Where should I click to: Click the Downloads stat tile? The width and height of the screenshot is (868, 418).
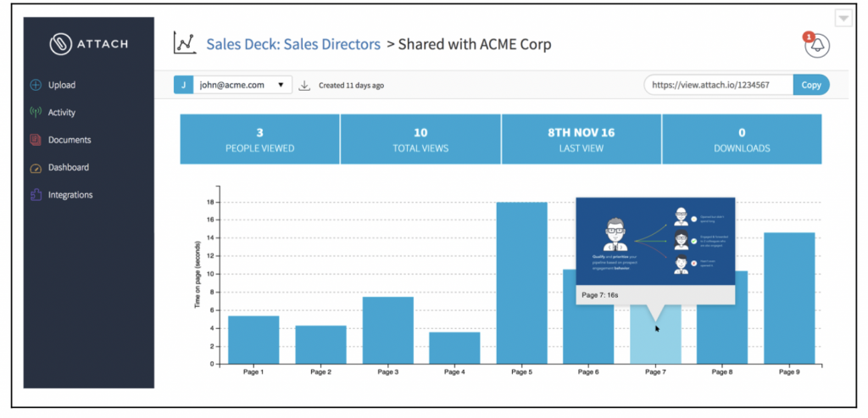[742, 140]
